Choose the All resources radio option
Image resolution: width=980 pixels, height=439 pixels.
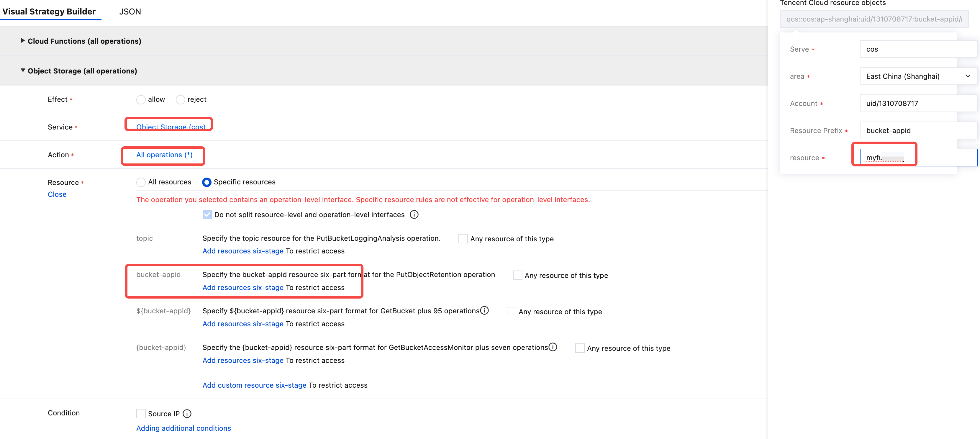click(x=141, y=182)
